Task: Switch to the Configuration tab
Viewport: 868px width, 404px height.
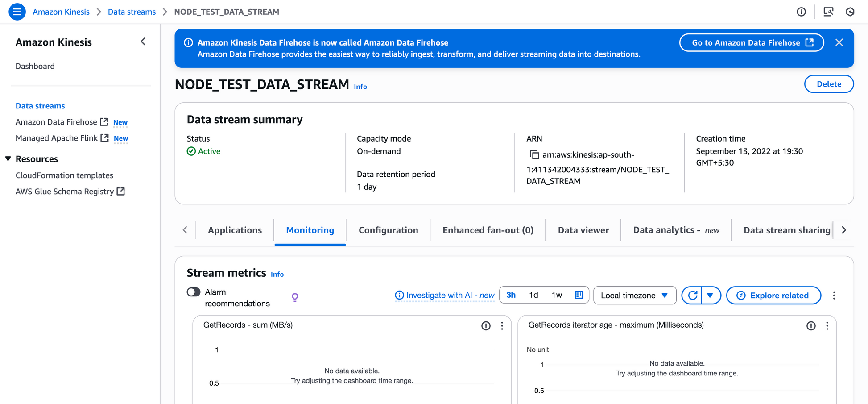Action: (388, 230)
